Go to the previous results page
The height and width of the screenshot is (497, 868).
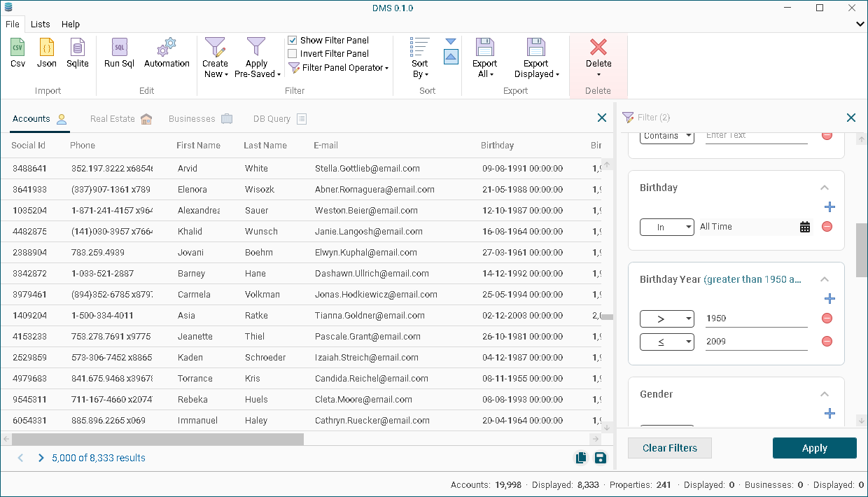click(x=21, y=458)
